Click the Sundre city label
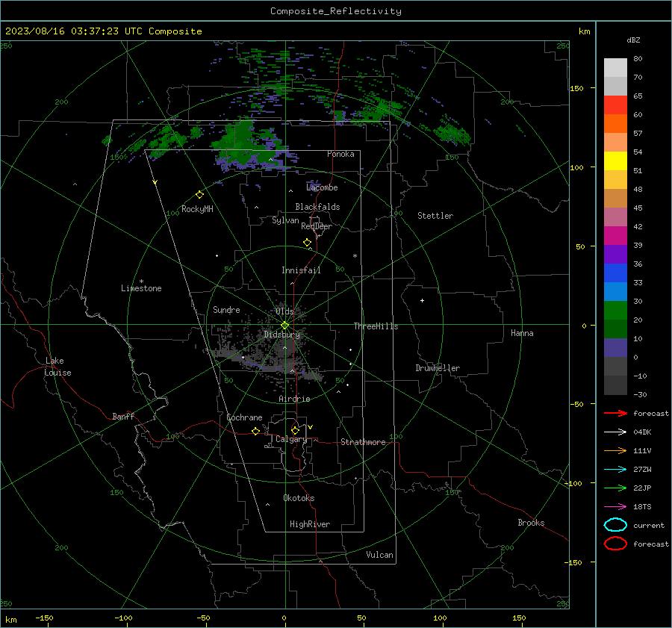This screenshot has height=628, width=672. click(x=226, y=309)
